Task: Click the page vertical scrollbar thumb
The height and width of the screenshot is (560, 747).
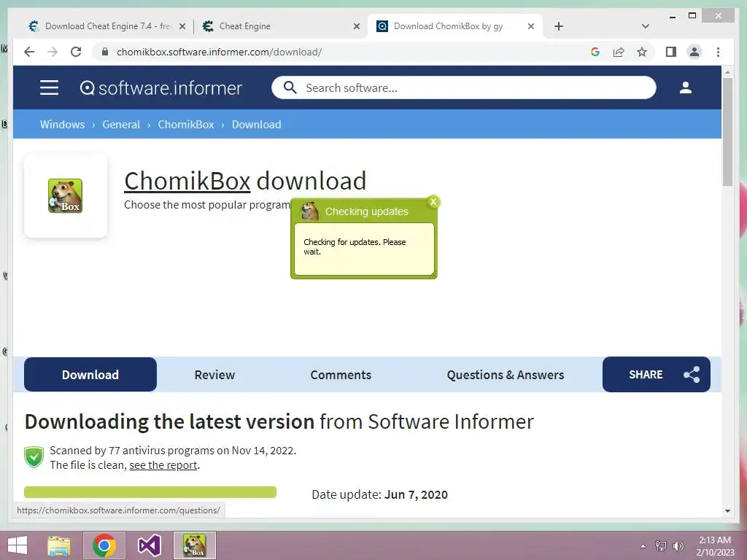Action: click(727, 131)
